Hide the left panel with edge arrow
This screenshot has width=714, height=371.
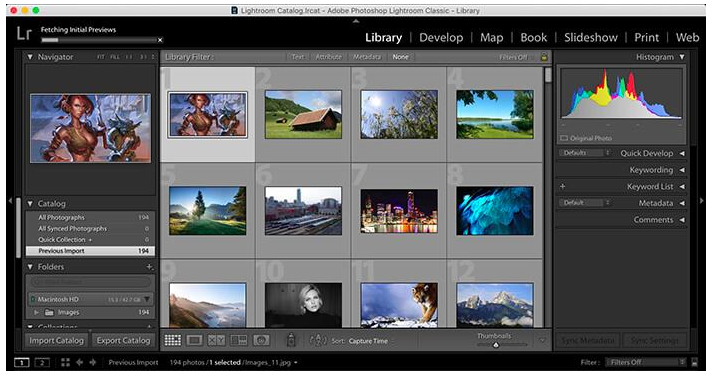click(10, 200)
